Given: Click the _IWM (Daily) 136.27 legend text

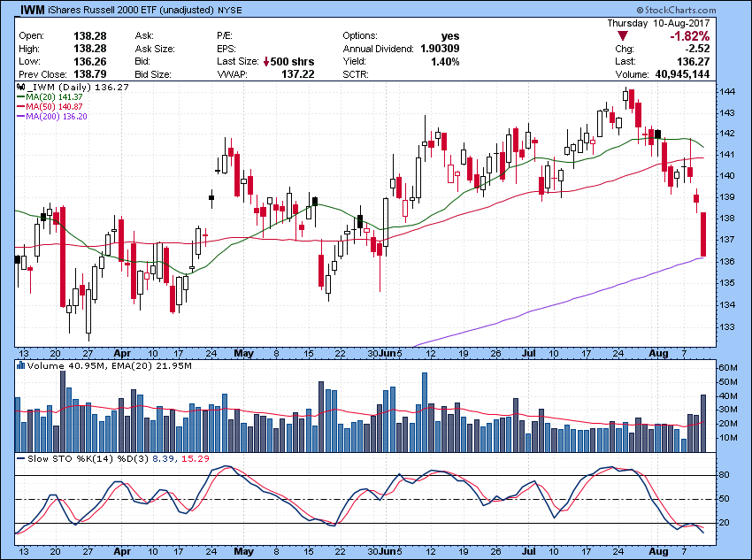Looking at the screenshot, I should click(78, 88).
